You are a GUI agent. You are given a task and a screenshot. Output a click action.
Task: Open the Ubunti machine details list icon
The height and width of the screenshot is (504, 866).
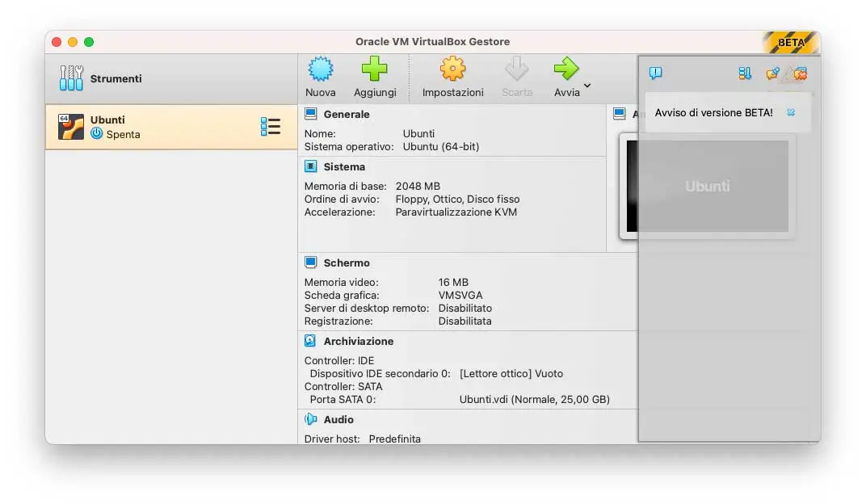270,127
